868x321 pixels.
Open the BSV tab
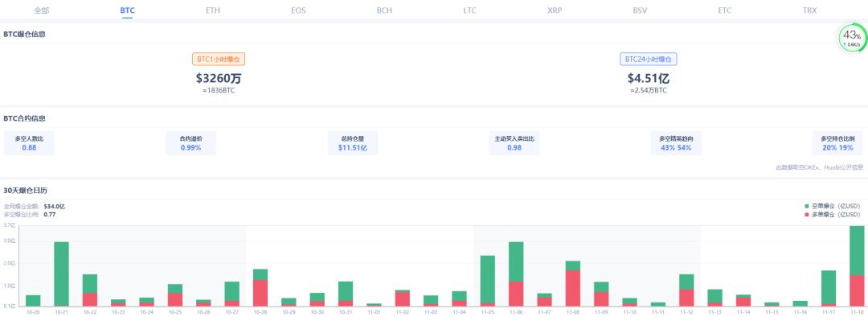pos(641,10)
